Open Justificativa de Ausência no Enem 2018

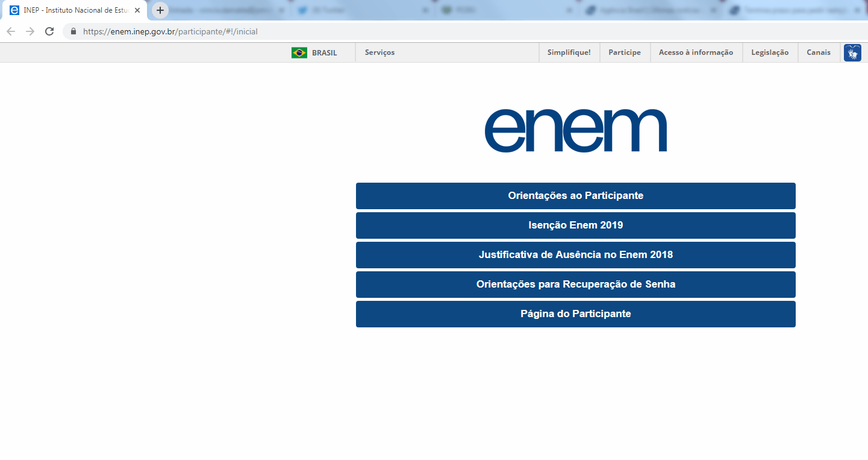(575, 255)
